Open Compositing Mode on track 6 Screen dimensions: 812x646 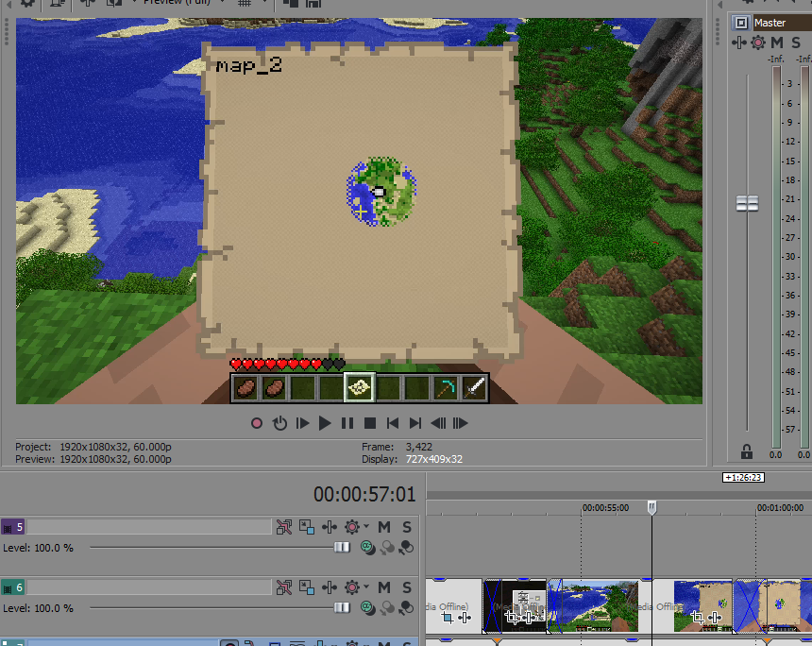(367, 607)
